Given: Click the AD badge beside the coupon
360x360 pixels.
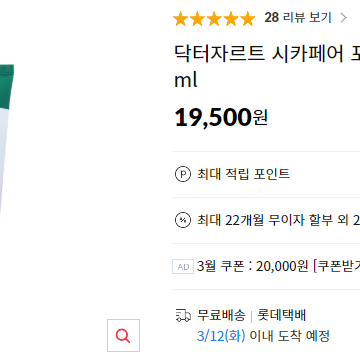Looking at the screenshot, I should point(183,267).
